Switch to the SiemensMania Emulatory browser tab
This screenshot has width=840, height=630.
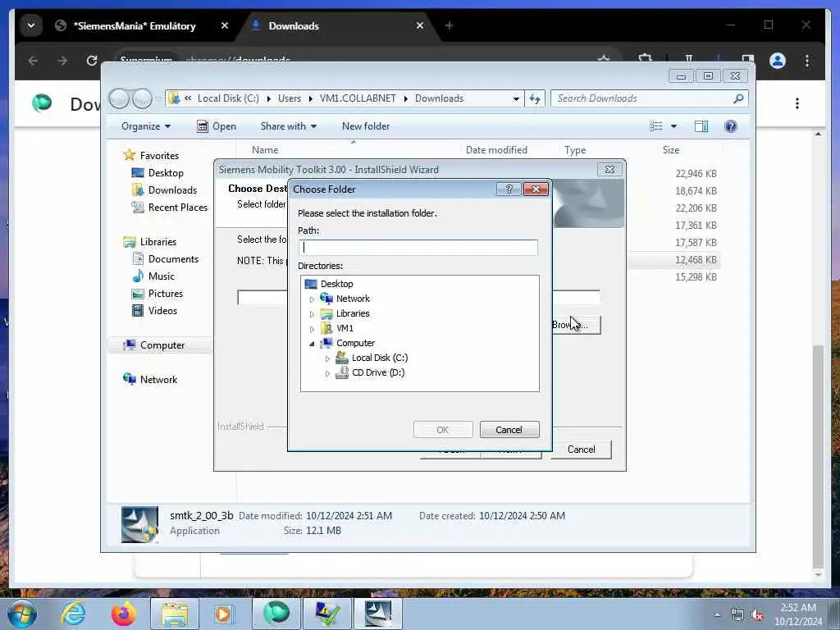[x=135, y=25]
